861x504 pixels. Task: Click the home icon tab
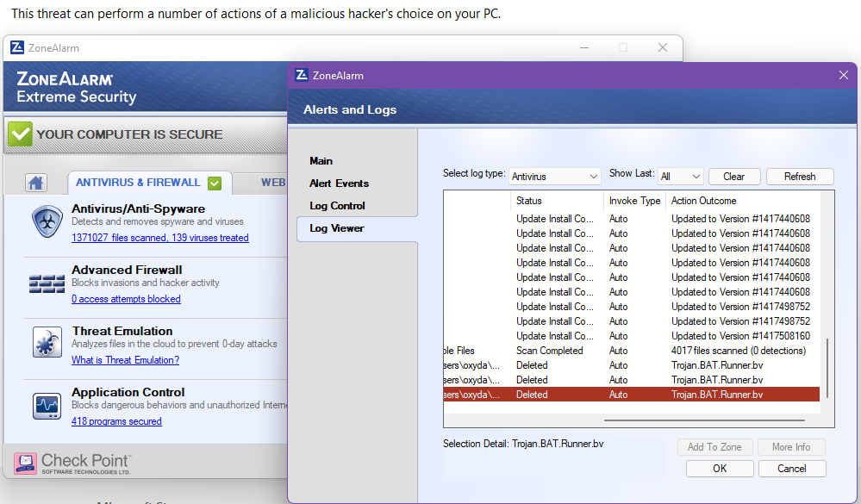[35, 183]
